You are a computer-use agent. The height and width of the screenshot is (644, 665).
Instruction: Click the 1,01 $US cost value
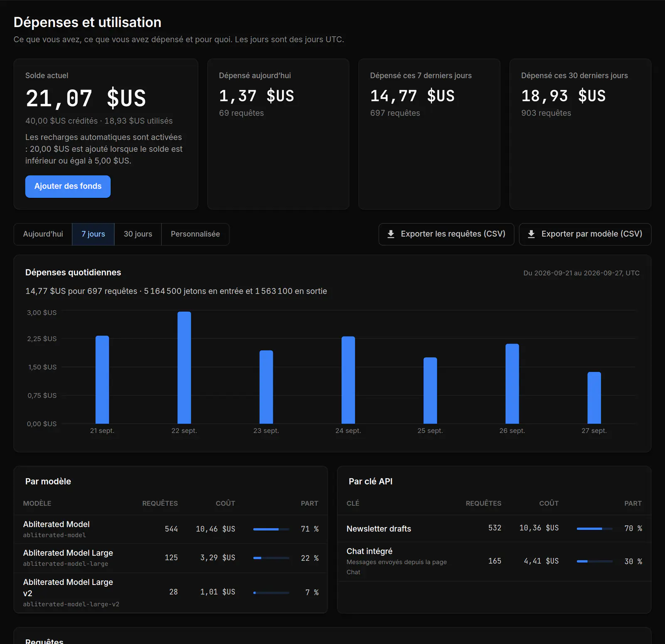tap(218, 592)
